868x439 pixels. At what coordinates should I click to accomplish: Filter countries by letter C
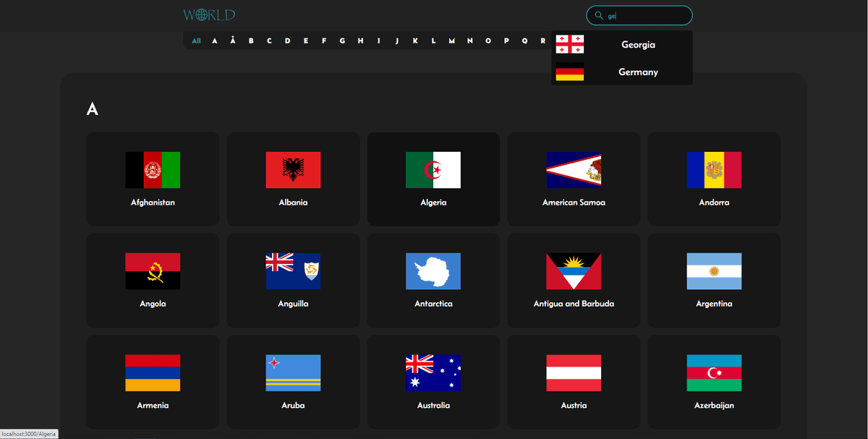click(269, 41)
